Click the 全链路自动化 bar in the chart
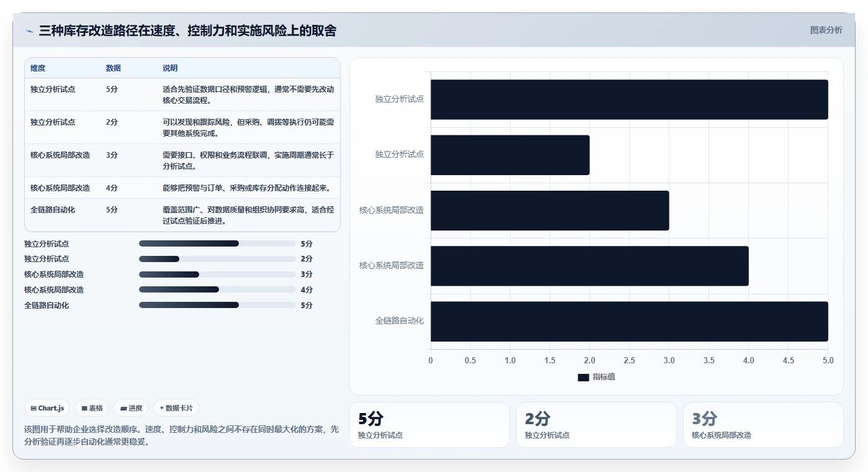Image resolution: width=868 pixels, height=472 pixels. pos(629,321)
